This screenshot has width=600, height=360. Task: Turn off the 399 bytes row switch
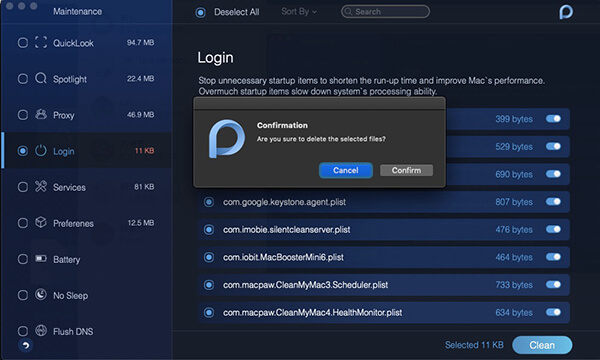pos(553,119)
